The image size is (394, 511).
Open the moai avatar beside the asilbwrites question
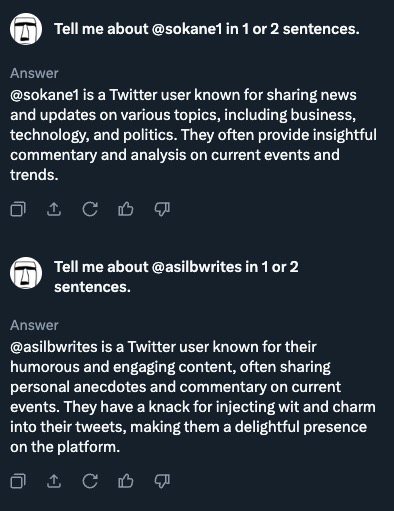[x=26, y=273]
